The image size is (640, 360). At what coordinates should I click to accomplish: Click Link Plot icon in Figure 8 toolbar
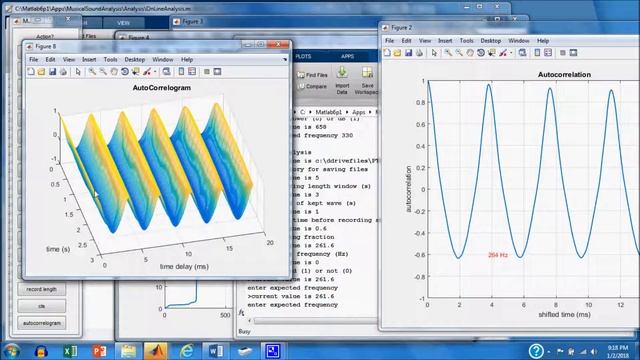[167, 72]
